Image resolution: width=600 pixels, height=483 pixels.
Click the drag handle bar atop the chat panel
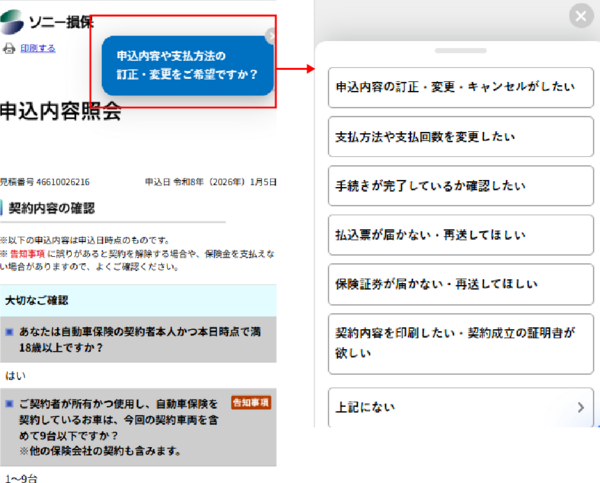[x=460, y=51]
